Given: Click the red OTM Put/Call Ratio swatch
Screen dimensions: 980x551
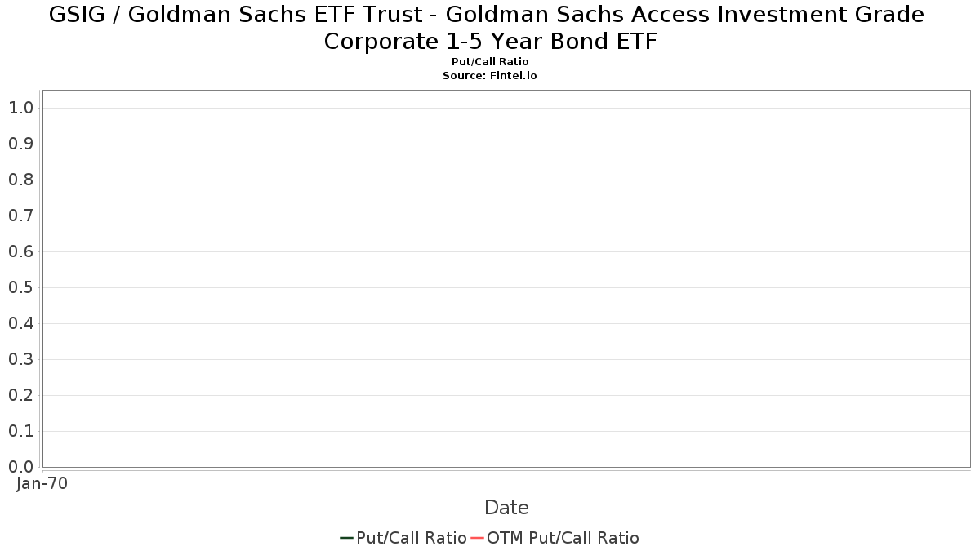Looking at the screenshot, I should pyautogui.click(x=477, y=538).
